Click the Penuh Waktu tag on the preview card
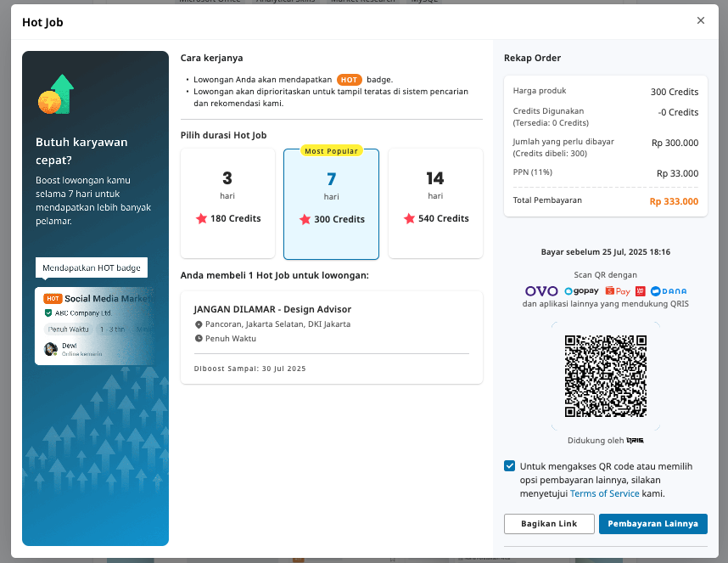This screenshot has width=728, height=563. click(x=68, y=329)
